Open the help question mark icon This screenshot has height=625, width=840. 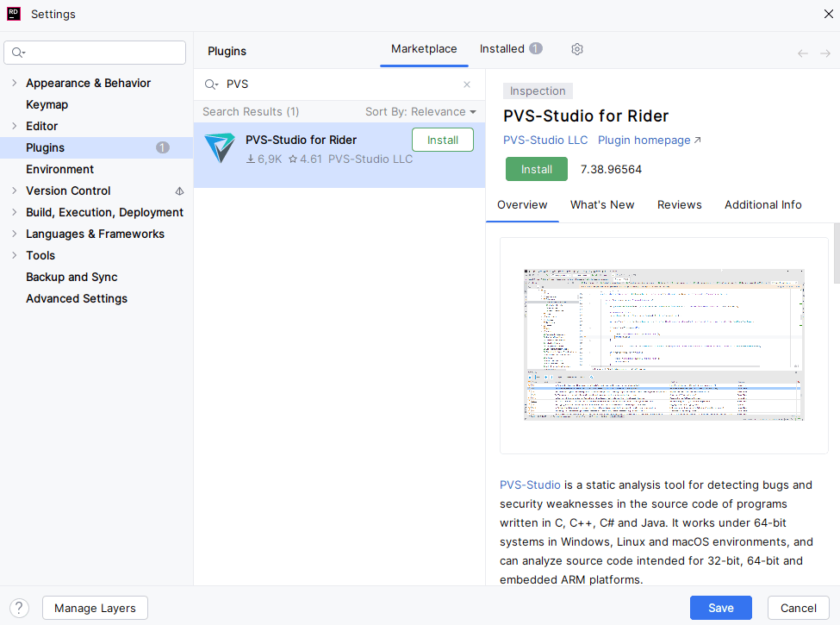pos(19,608)
